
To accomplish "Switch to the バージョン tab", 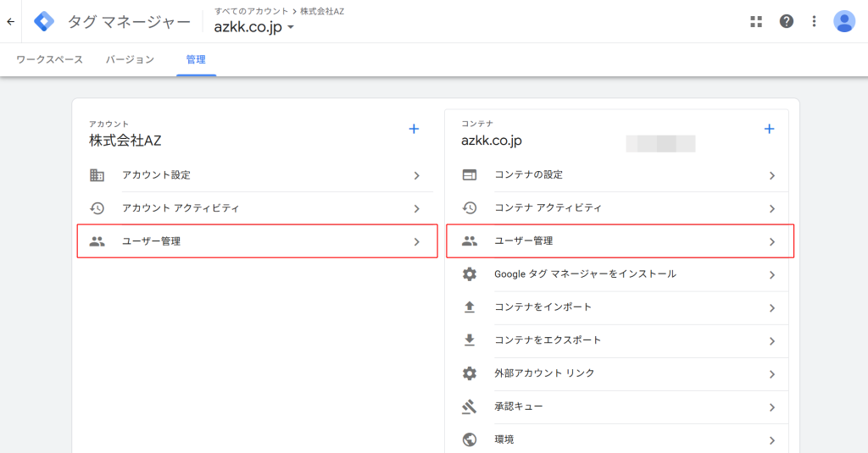I will [130, 59].
